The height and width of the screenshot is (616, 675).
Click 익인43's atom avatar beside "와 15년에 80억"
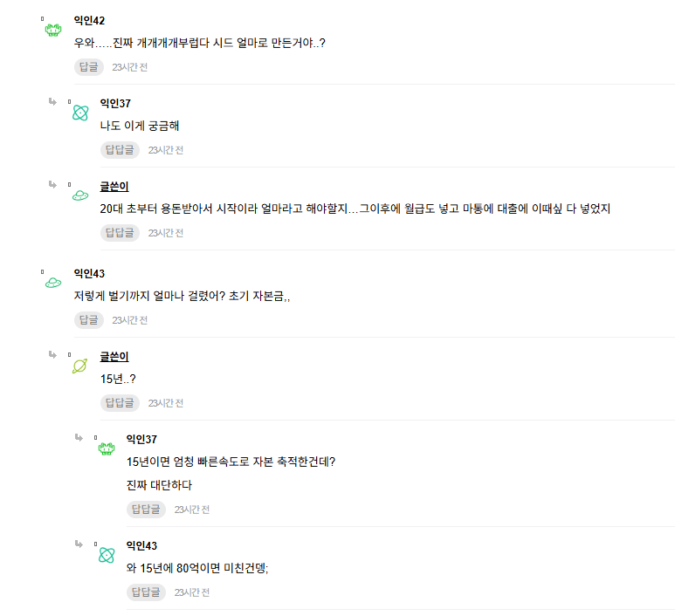click(107, 555)
